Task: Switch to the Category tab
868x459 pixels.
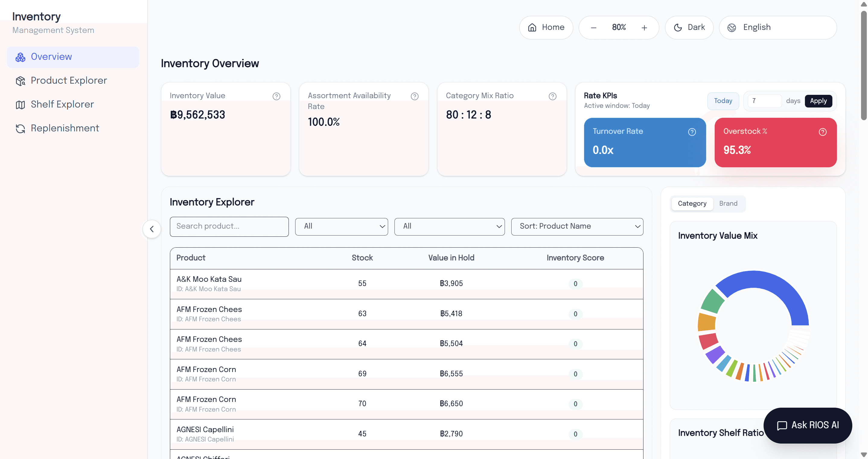Action: [692, 204]
